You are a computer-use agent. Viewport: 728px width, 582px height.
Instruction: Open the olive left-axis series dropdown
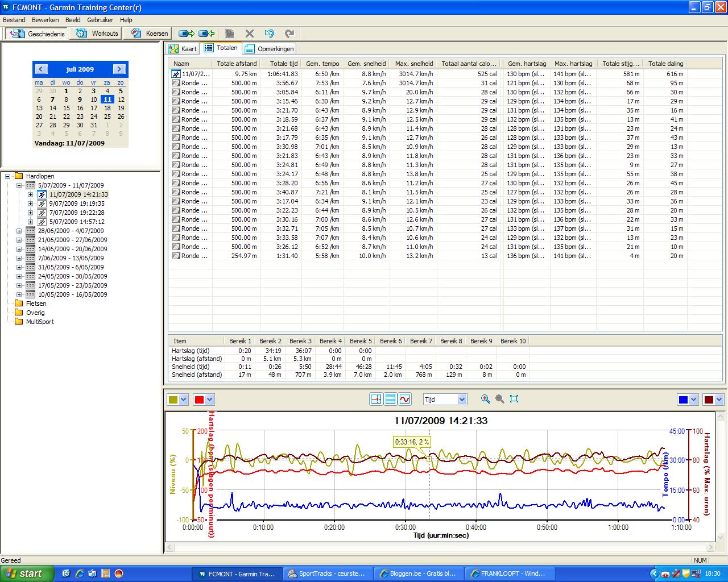(x=183, y=400)
